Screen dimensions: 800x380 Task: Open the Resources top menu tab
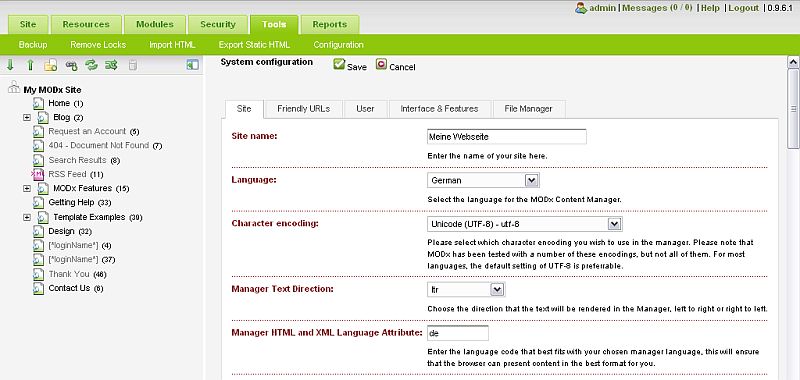[x=86, y=24]
